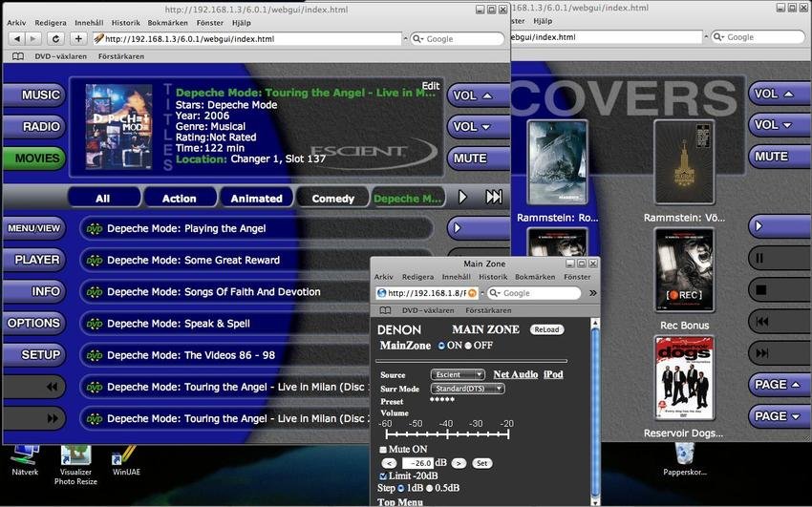The image size is (812, 507).
Task: Select the Animated genre tab
Action: [x=256, y=199]
